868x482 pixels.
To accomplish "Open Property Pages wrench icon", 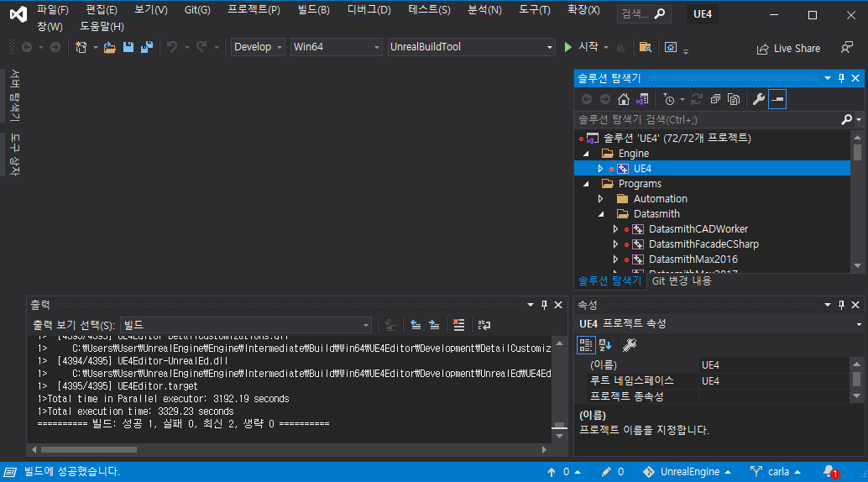I will pyautogui.click(x=630, y=344).
